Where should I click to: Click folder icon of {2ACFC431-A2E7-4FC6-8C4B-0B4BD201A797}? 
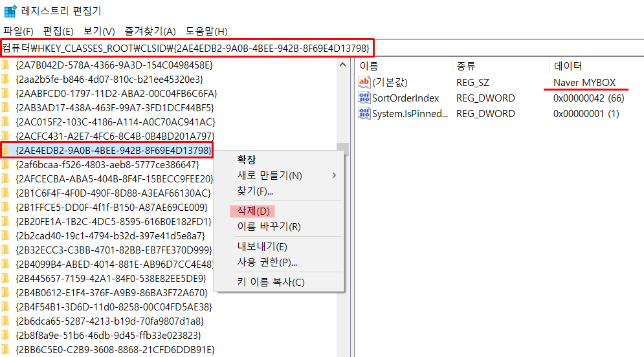point(5,136)
